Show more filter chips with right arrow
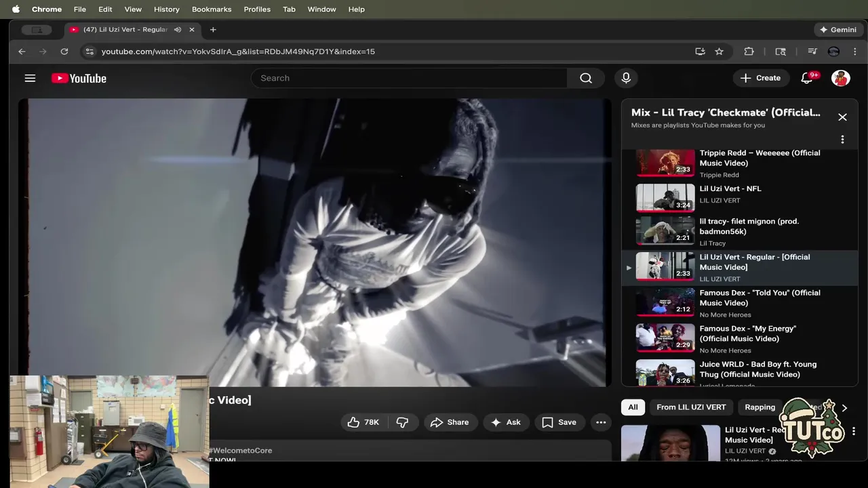Screen dimensions: 868x488 (844, 407)
